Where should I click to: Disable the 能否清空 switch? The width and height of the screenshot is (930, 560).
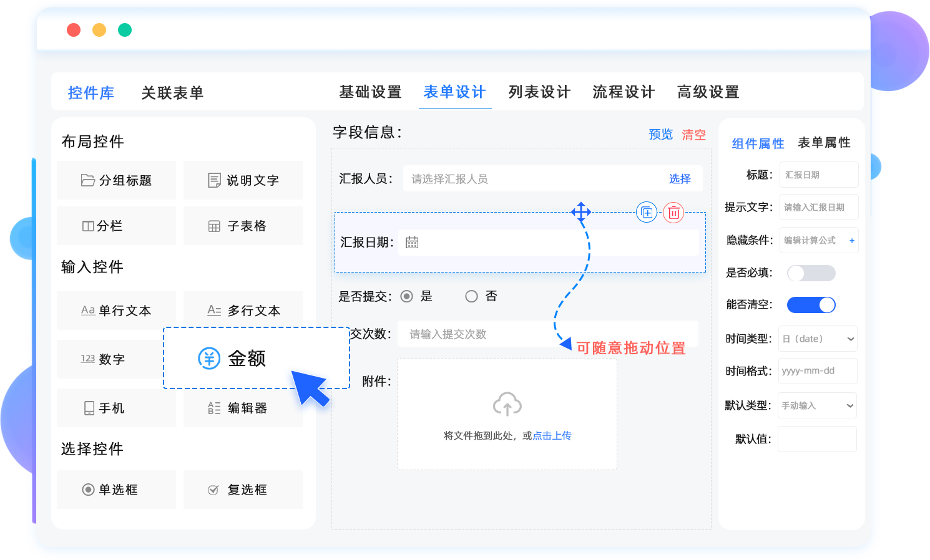(x=811, y=305)
